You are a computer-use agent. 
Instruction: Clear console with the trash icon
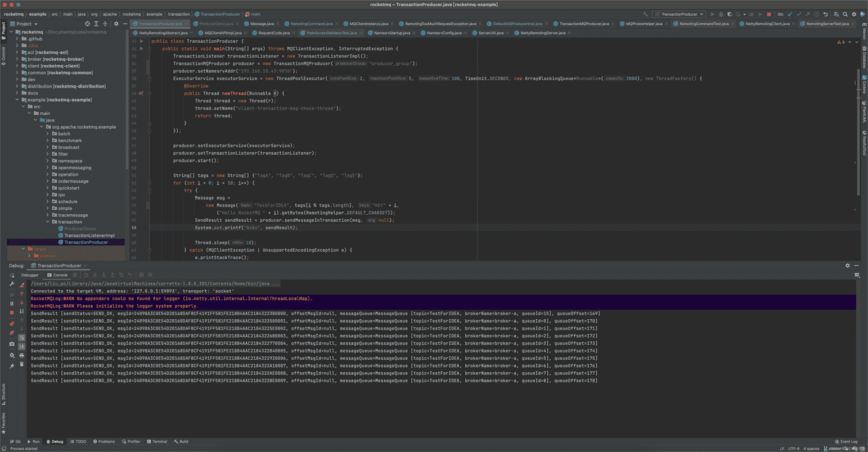[x=21, y=364]
